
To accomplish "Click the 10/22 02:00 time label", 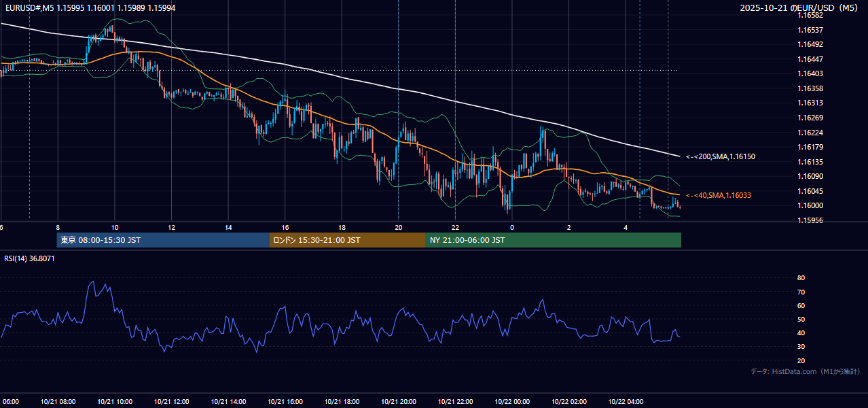I will [569, 402].
